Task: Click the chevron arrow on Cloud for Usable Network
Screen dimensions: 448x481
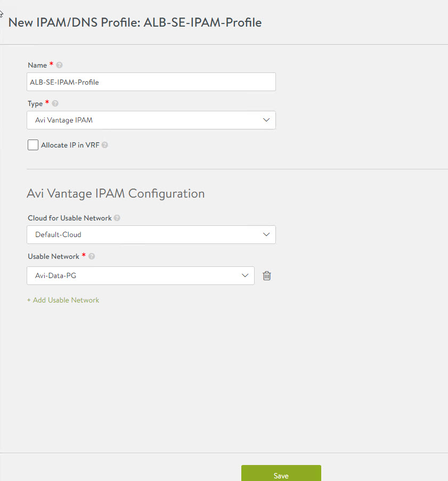Action: (x=266, y=234)
